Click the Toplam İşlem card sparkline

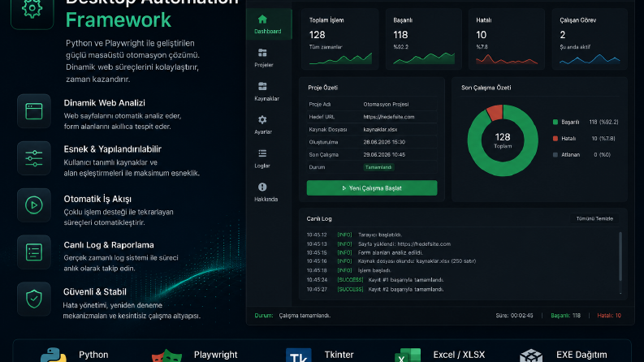[x=340, y=58]
